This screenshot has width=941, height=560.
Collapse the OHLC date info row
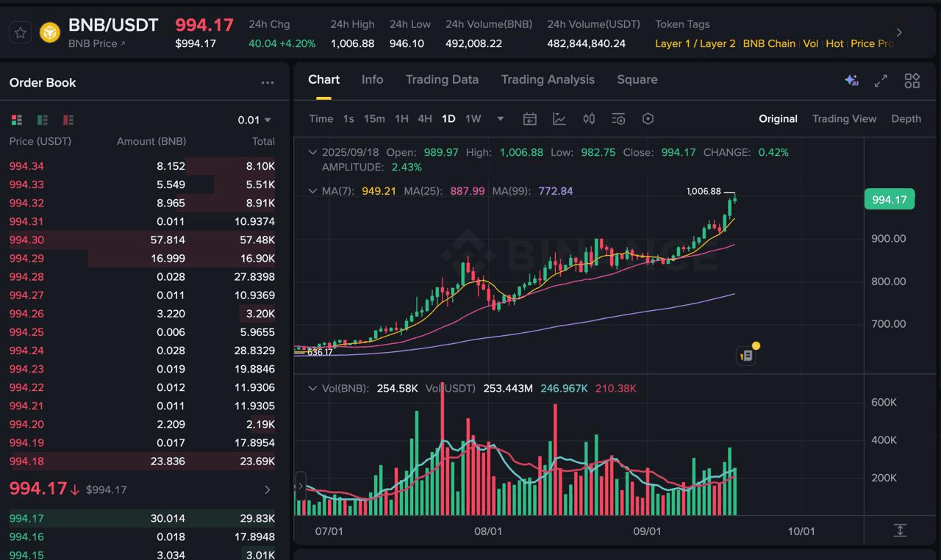(312, 152)
